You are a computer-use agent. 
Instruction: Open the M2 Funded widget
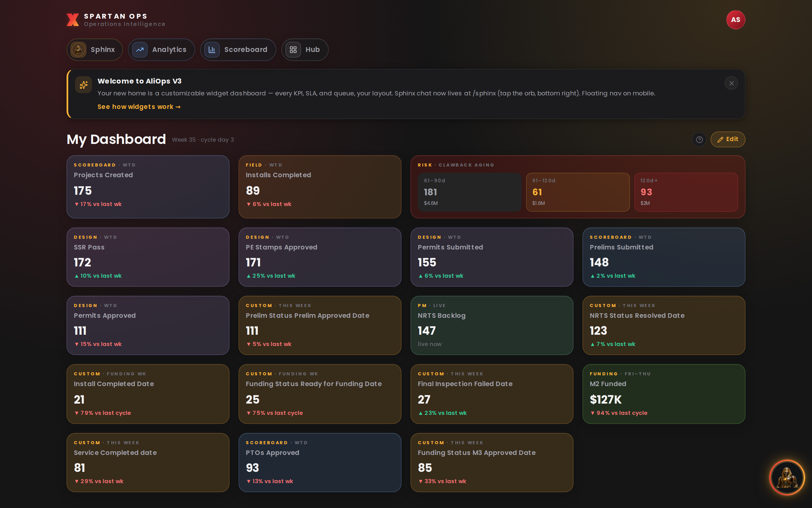664,394
